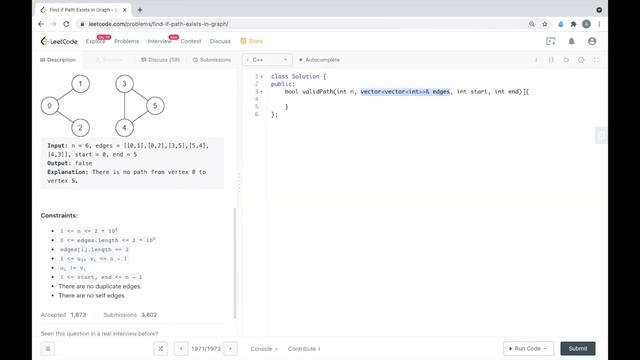
Task: Open editor settings icon
Action: (581, 60)
